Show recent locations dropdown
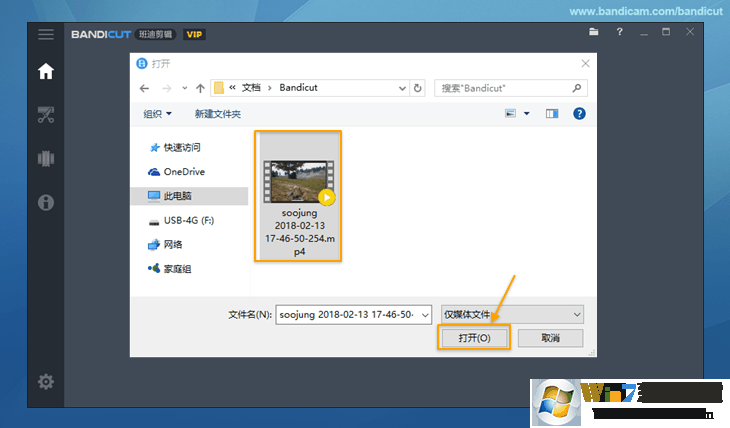The width and height of the screenshot is (730, 428). point(185,88)
